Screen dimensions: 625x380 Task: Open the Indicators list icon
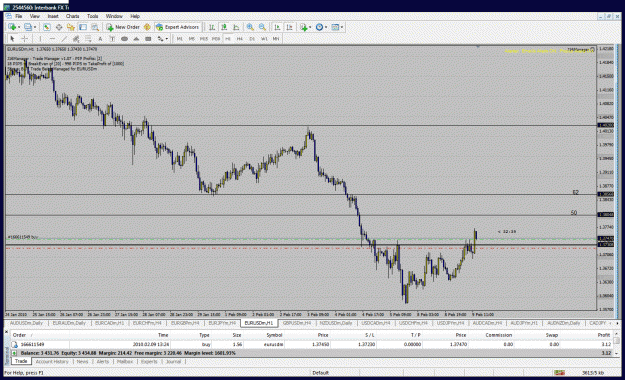304,27
